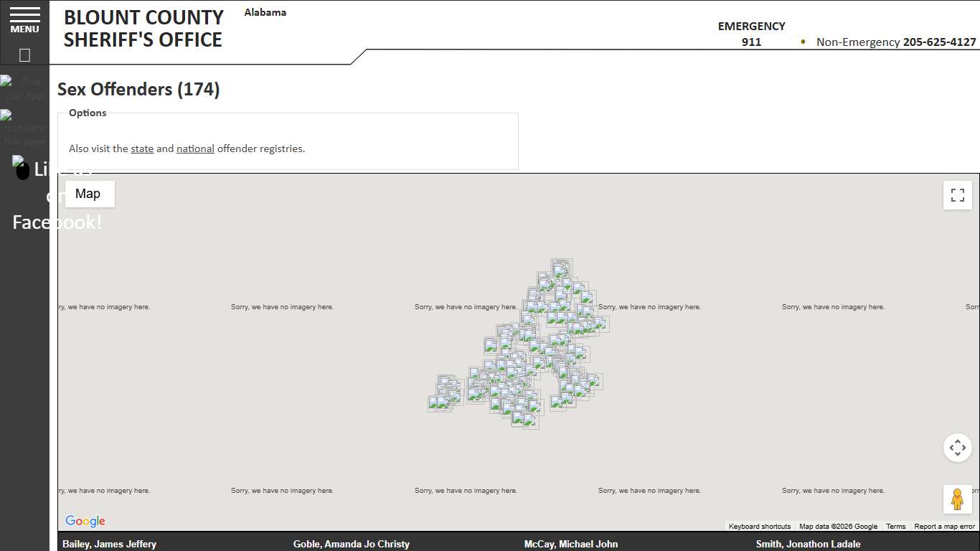Open the hamburger MENU icon
The width and height of the screenshot is (980, 551).
point(24,20)
